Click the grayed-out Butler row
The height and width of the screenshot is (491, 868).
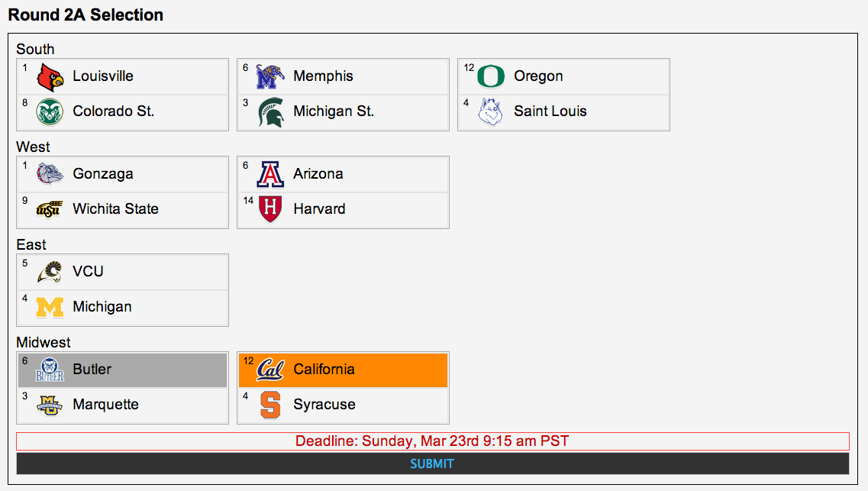click(x=122, y=370)
